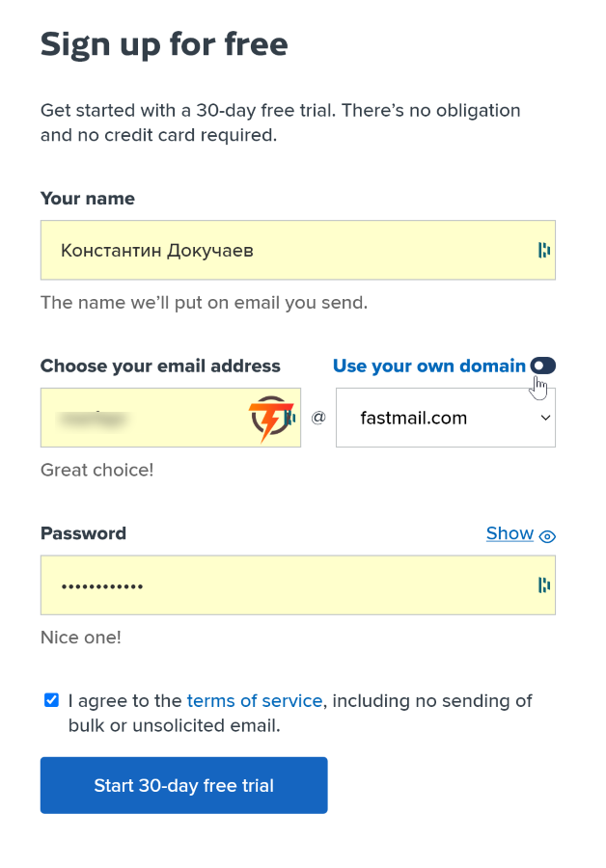Open the terms of service link
The image size is (606, 868).
[x=255, y=701]
